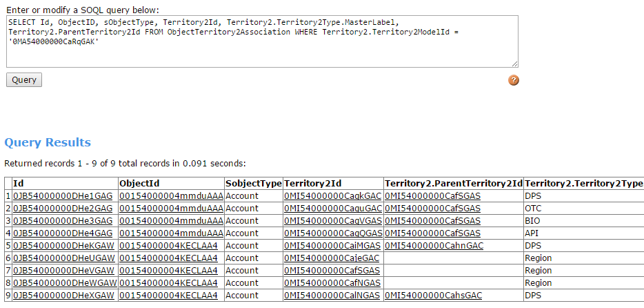644x308 pixels.
Task: Open Id link 0JB54000000DHeKGAW
Action: pos(63,245)
